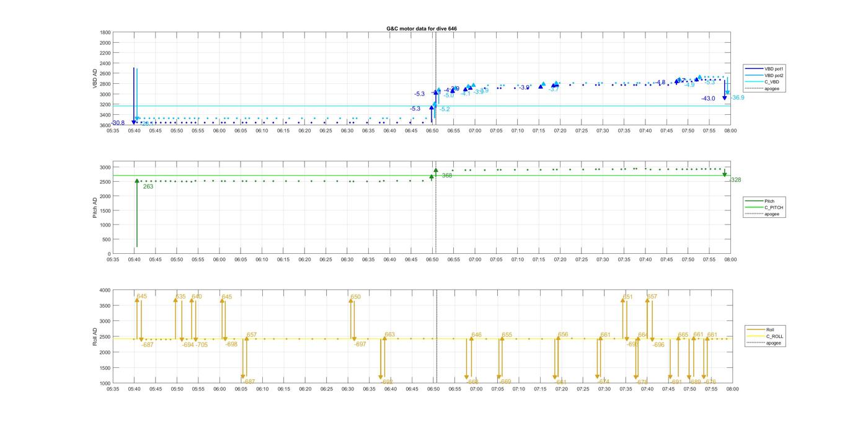Click the '3000' tick on Pitch axis
The height and width of the screenshot is (430, 868).
click(x=105, y=168)
